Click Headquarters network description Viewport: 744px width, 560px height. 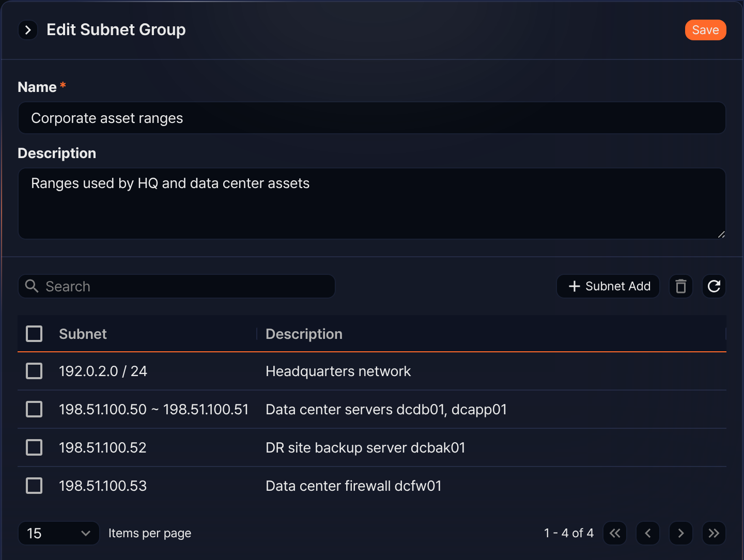338,371
